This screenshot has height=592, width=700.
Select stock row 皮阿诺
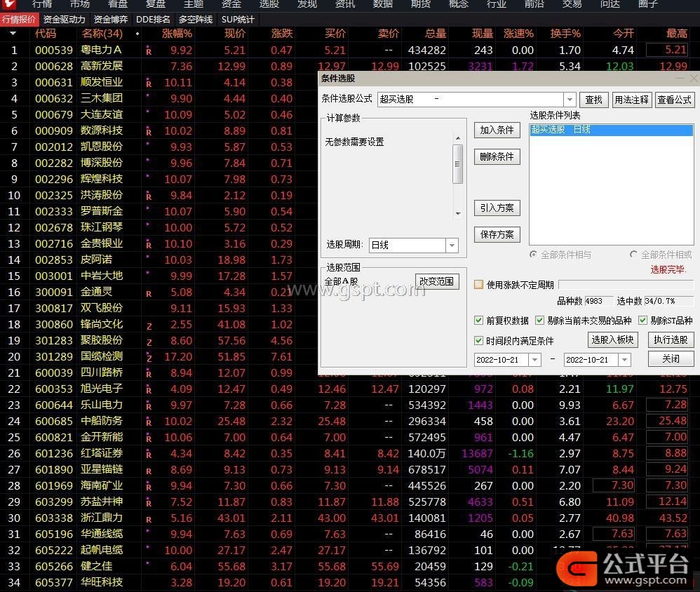click(159, 260)
